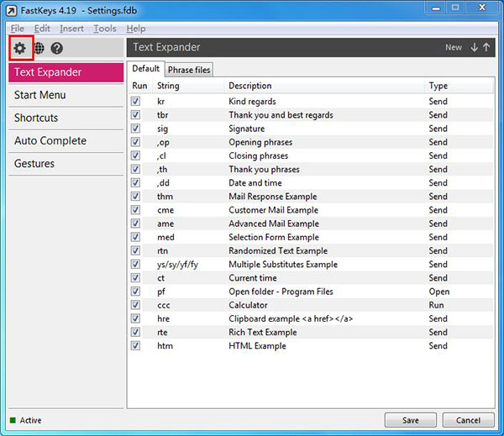This screenshot has width=504, height=436.
Task: Open the File menu
Action: (x=17, y=29)
